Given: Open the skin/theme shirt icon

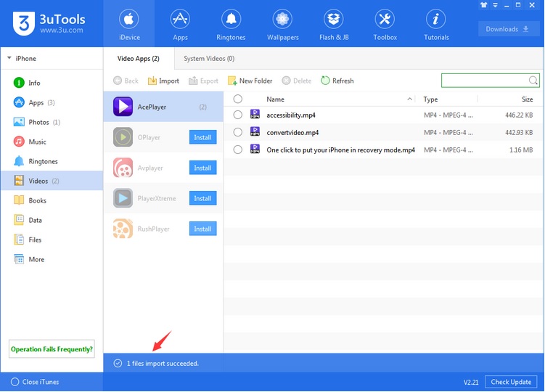Looking at the screenshot, I should coord(483,5).
